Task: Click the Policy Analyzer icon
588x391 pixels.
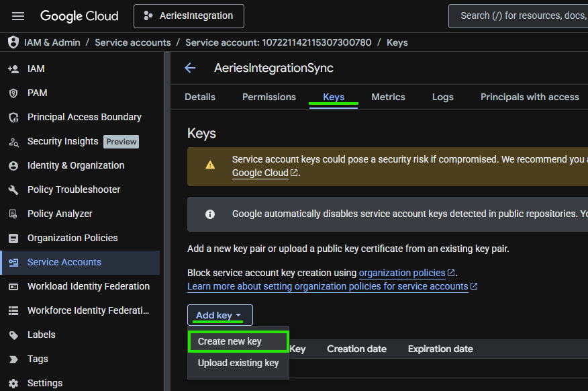Action: [x=13, y=214]
